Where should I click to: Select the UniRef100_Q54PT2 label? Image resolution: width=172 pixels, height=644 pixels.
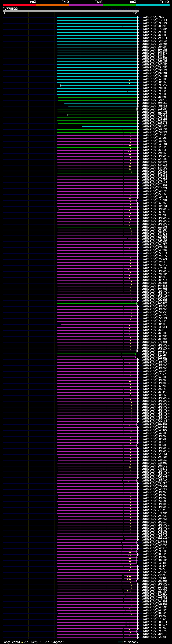click(x=154, y=634)
